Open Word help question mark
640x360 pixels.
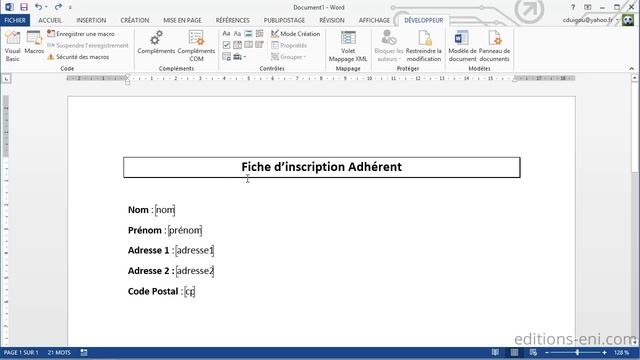pyautogui.click(x=573, y=7)
